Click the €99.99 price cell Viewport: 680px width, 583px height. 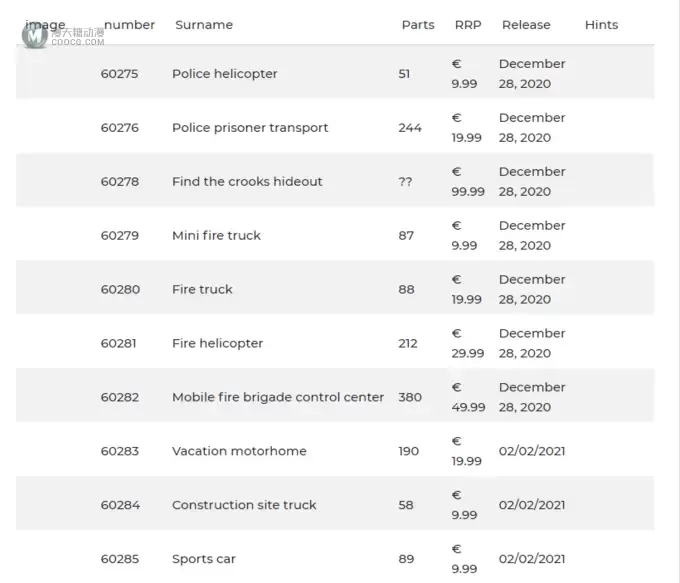(x=468, y=181)
